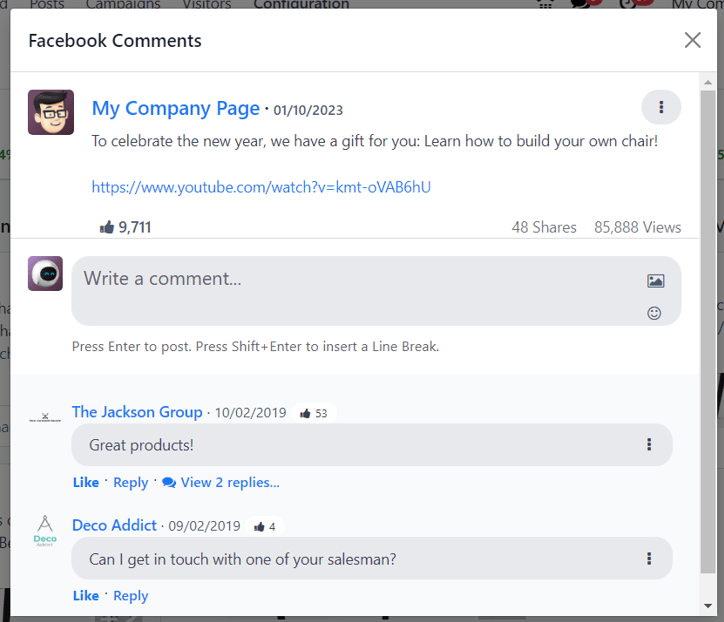Screen dimensions: 724x622
Task: Click the Deco Addict profile logo
Action: pos(45,530)
